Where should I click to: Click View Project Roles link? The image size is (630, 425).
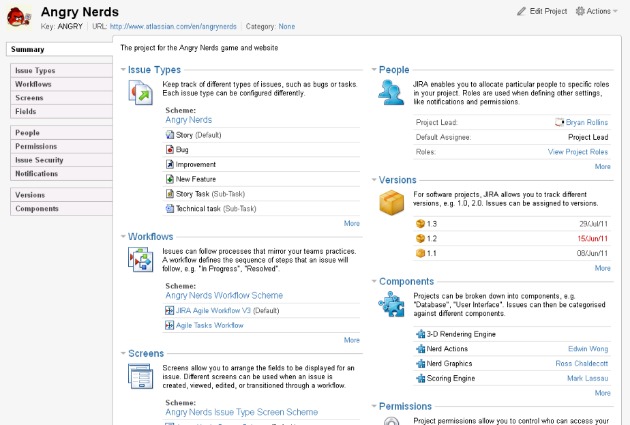[x=578, y=152]
